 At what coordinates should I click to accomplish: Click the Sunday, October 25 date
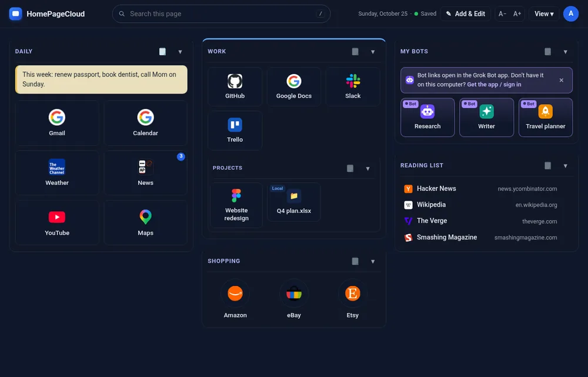point(383,14)
